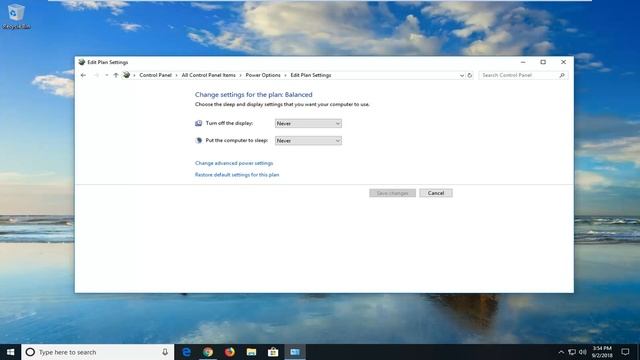640x360 pixels.
Task: Refresh the Control Panel page
Action: pos(469,76)
